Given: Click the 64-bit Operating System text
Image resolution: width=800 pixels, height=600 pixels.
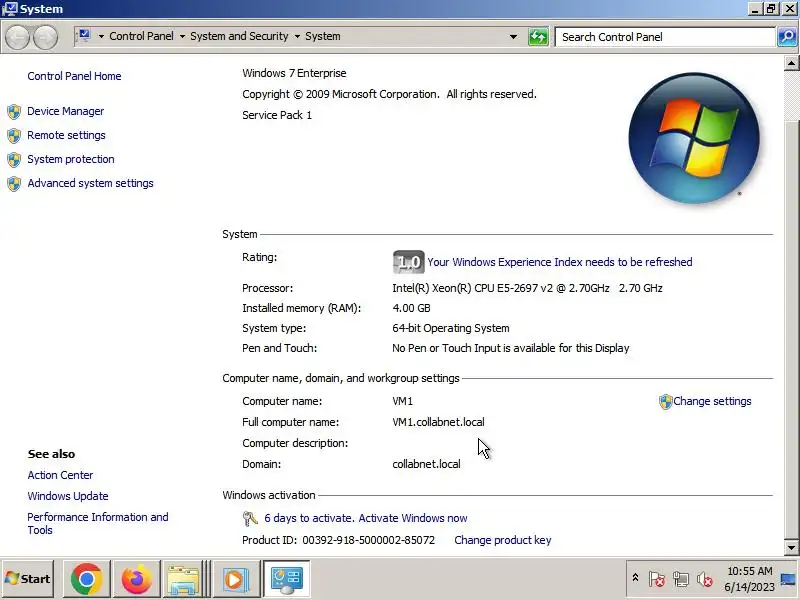Looking at the screenshot, I should coord(451,328).
